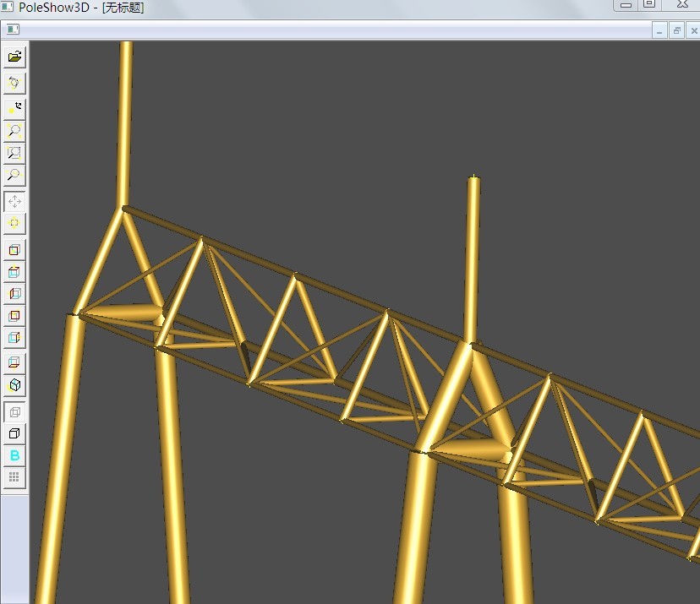Screen dimensions: 700x604
Task: Switch to left view cube icon
Action: click(x=14, y=293)
